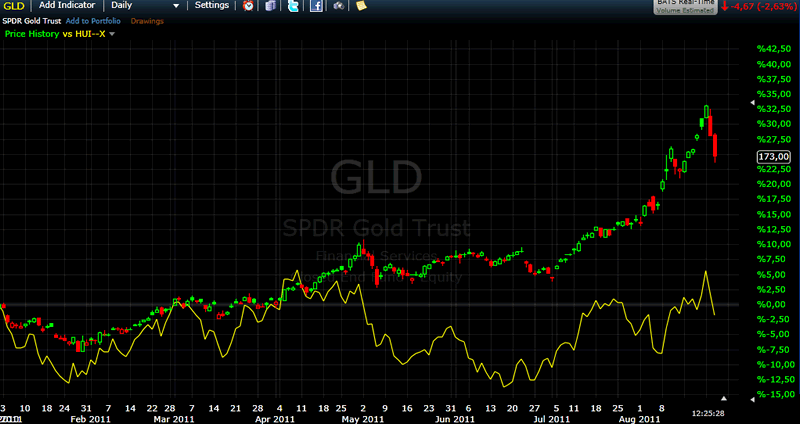
Task: Click the -4,67 (-2,63%) price change text
Action: click(763, 6)
